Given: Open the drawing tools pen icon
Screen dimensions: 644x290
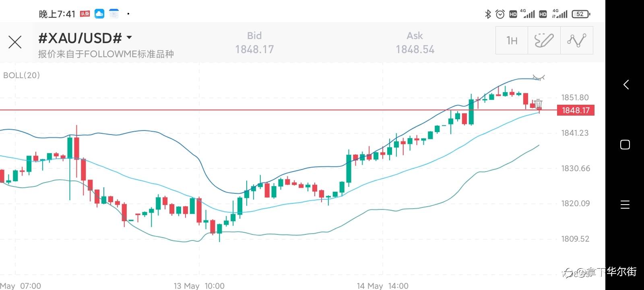Looking at the screenshot, I should [544, 40].
